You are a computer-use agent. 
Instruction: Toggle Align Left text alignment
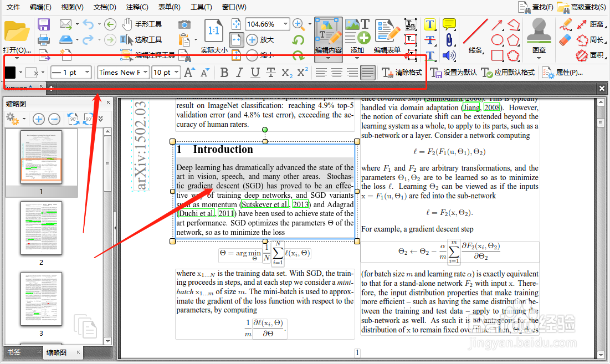tap(321, 73)
